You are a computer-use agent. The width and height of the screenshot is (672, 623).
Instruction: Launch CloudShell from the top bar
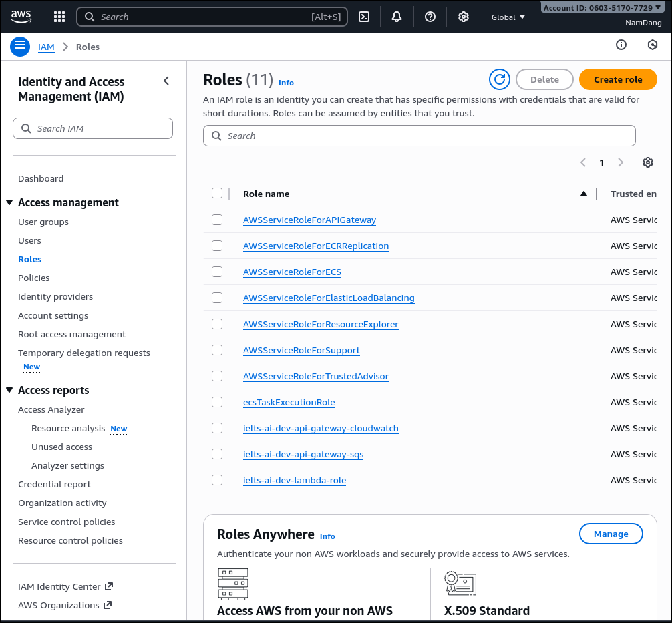click(x=364, y=17)
